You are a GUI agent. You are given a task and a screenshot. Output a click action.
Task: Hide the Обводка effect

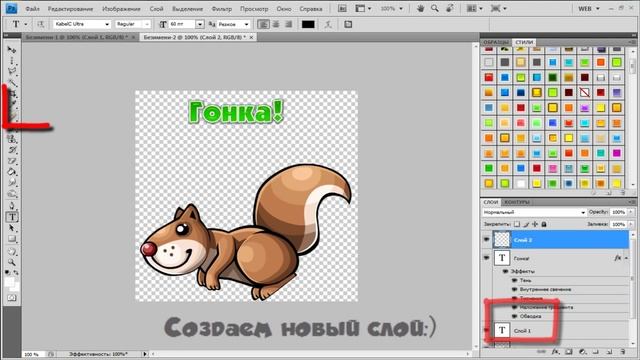pos(514,316)
